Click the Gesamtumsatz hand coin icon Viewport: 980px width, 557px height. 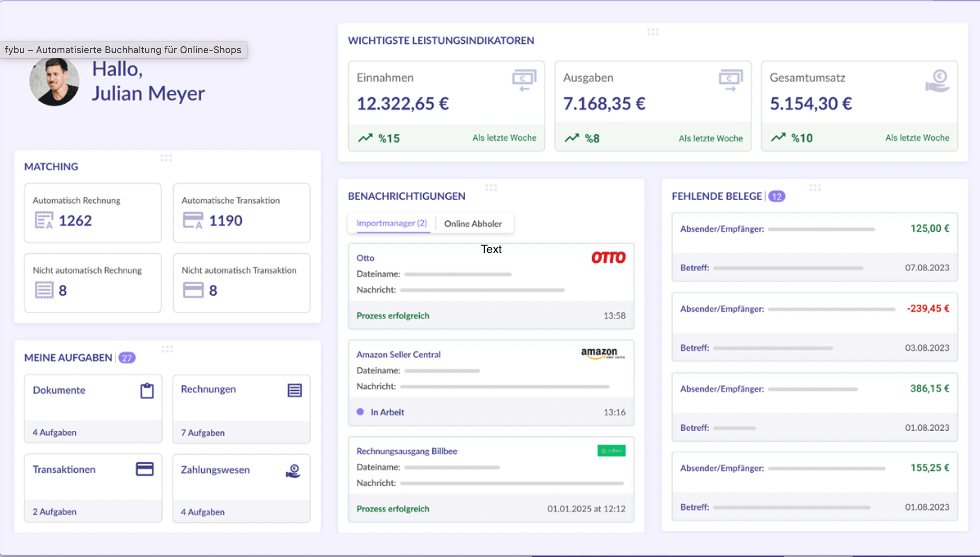pyautogui.click(x=937, y=81)
